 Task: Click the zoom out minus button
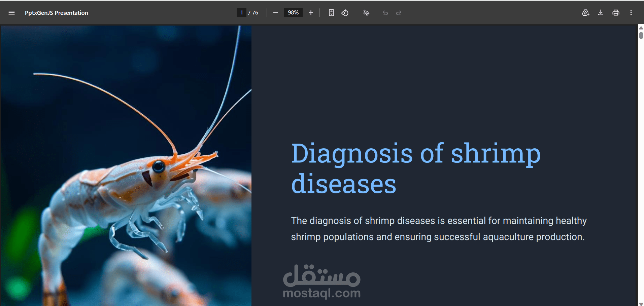point(275,13)
